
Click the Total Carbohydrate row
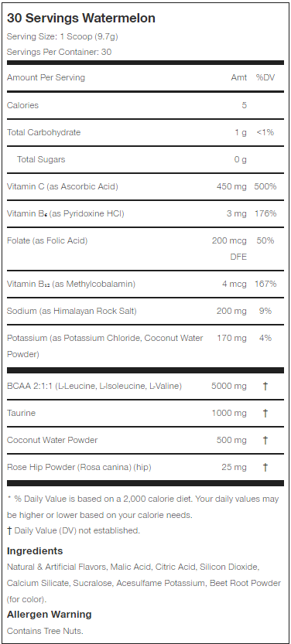[145, 132]
